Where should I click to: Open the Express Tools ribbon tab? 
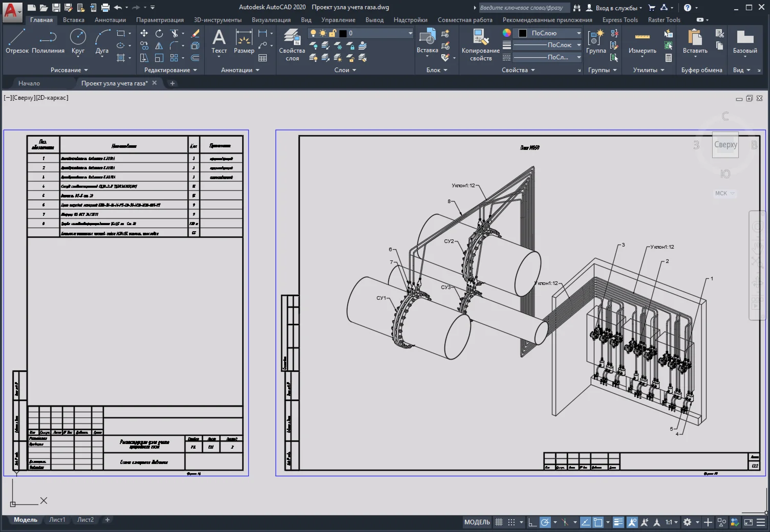[x=620, y=20]
